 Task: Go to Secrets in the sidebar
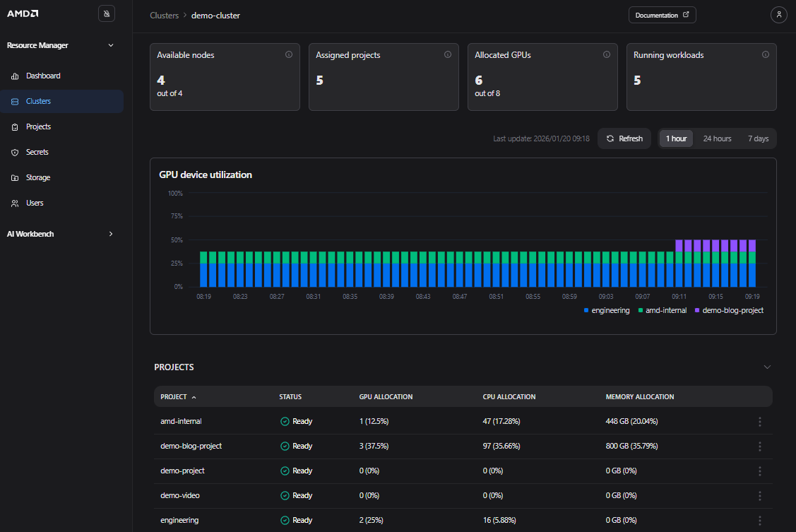37,152
